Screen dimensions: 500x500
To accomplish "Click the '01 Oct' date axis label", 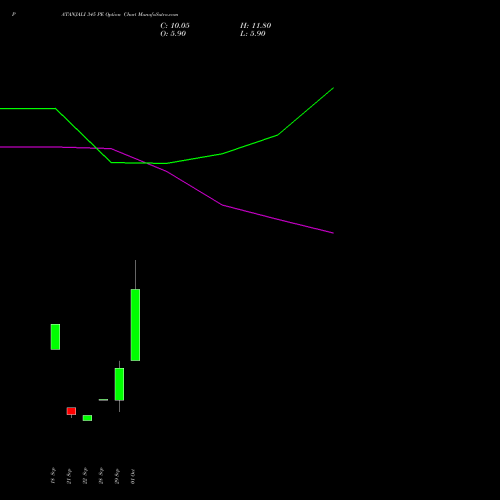I will click(x=133, y=476).
